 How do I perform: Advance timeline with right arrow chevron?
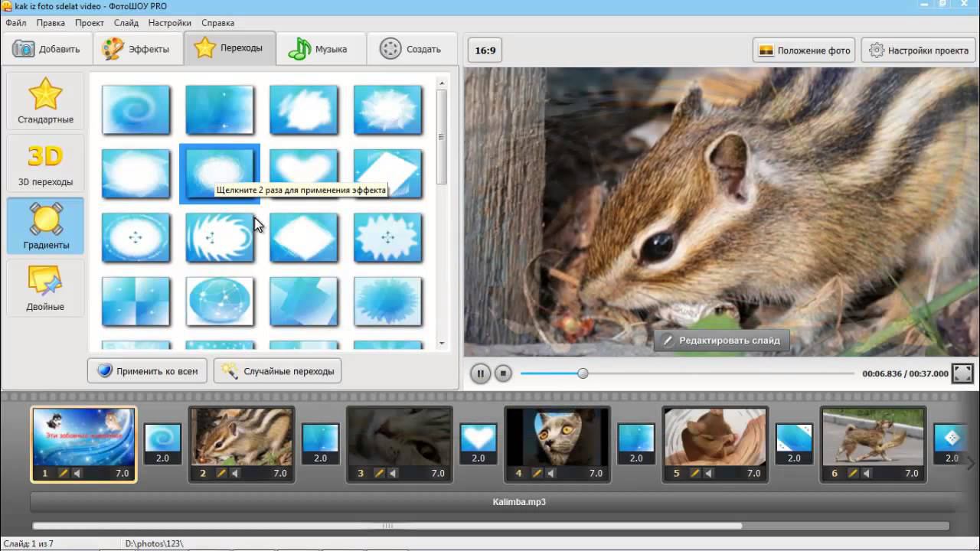(x=971, y=463)
